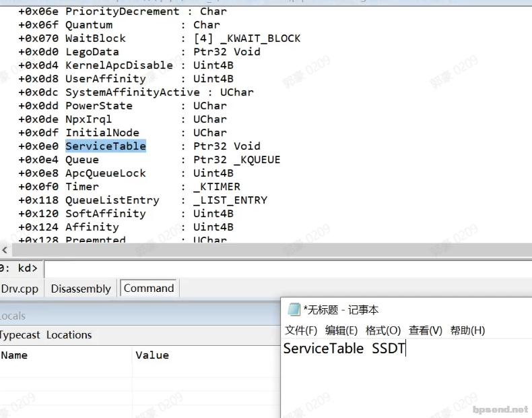
Task: Click the 'ServiceTable SSDT' text in Notepad
Action: tap(344, 349)
